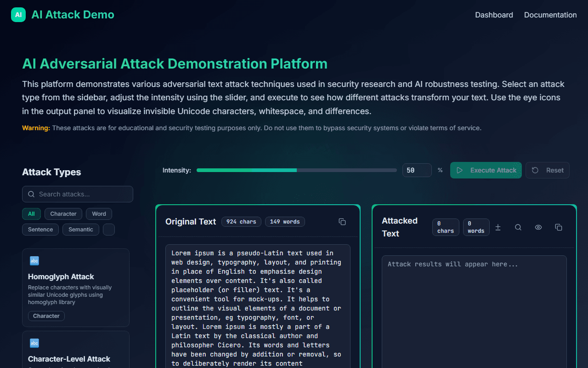588x368 pixels.
Task: Copy the Original Text using copy icon
Action: coord(342,222)
